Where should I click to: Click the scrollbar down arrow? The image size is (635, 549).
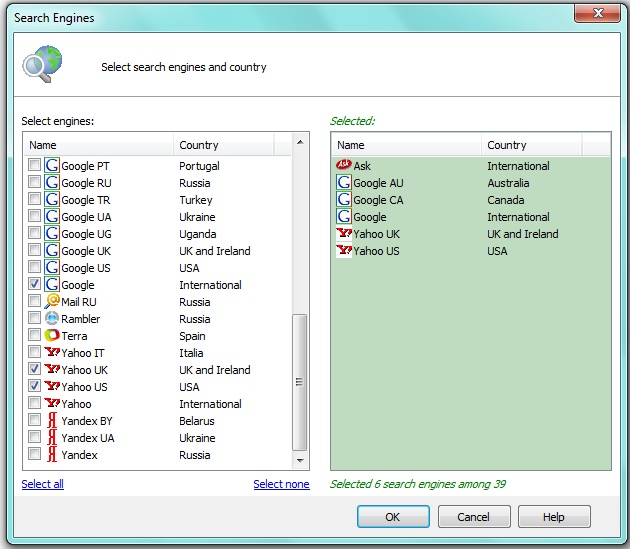click(300, 460)
